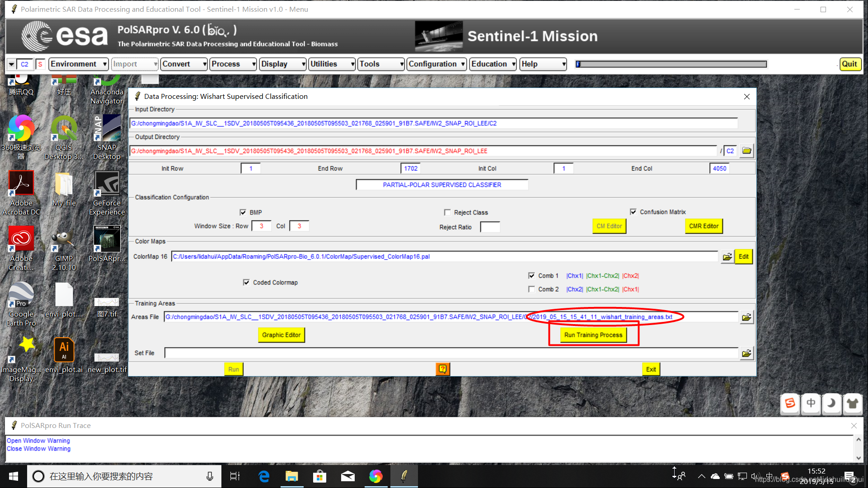The image size is (868, 488).
Task: Browse for training Areas File
Action: [x=746, y=317]
